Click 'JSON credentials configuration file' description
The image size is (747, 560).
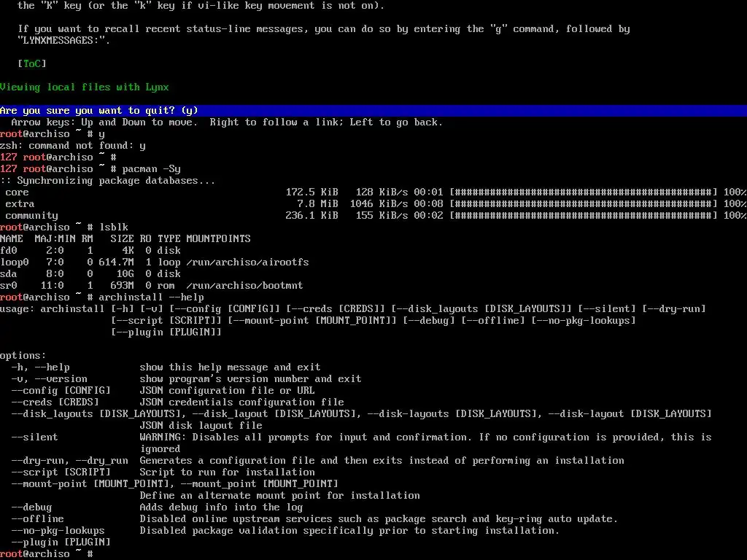coord(241,402)
